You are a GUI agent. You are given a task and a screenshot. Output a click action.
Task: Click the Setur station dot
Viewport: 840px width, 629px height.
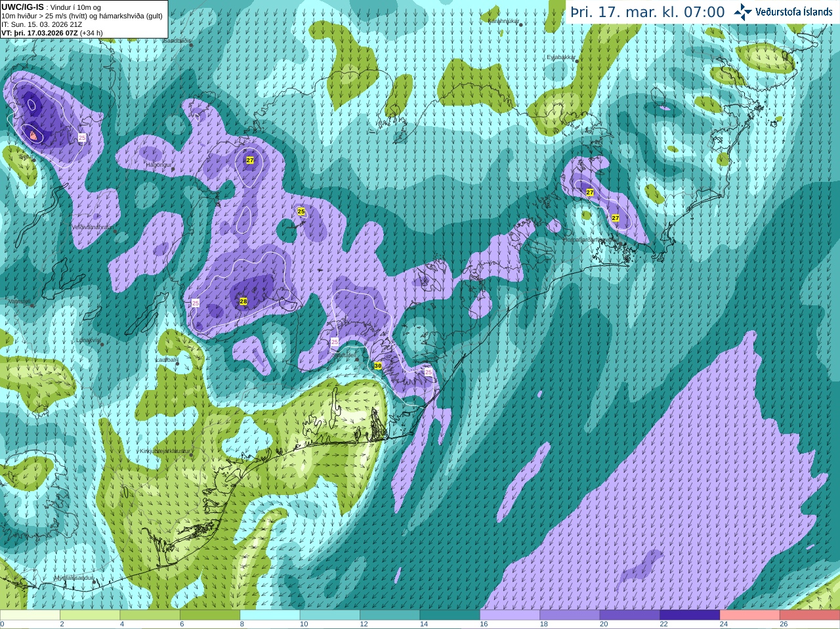coord(34,160)
